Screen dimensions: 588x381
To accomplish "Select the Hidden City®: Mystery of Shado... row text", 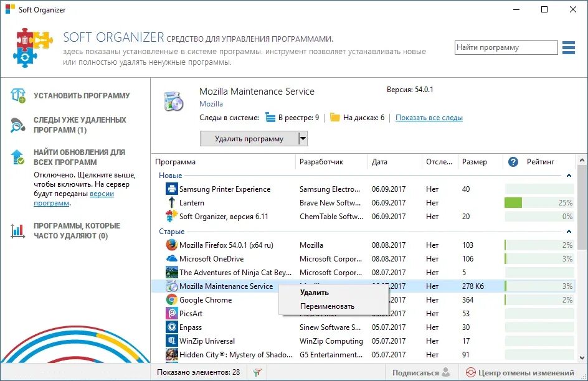I will click(x=235, y=355).
